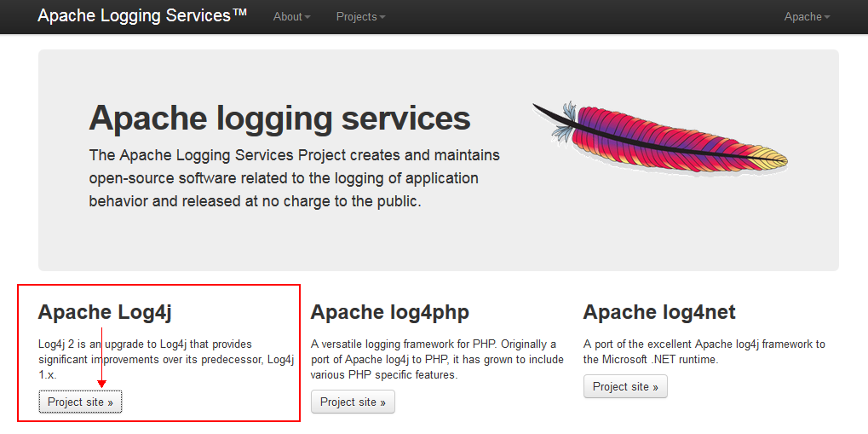Expand the Projects dropdown in navbar
This screenshot has height=434, width=868.
(x=360, y=17)
